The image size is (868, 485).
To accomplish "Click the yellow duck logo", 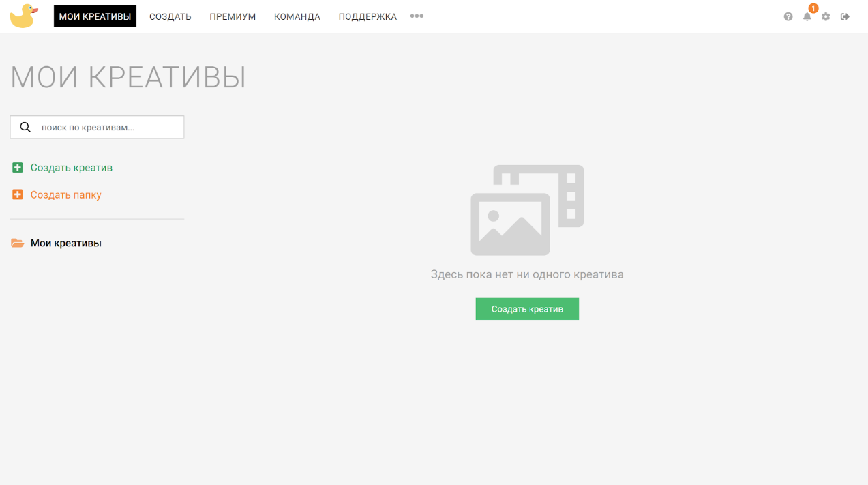I will tap(23, 16).
